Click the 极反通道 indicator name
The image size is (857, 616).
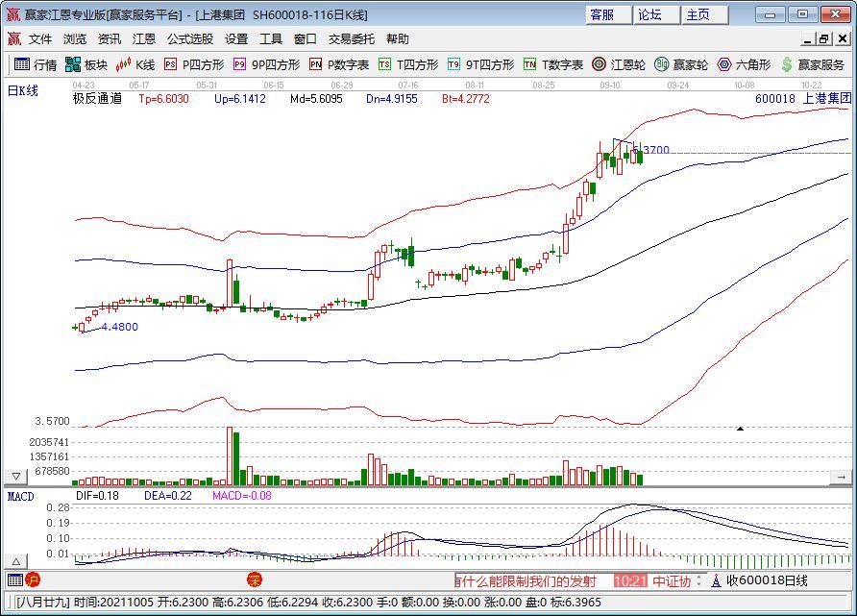click(97, 99)
